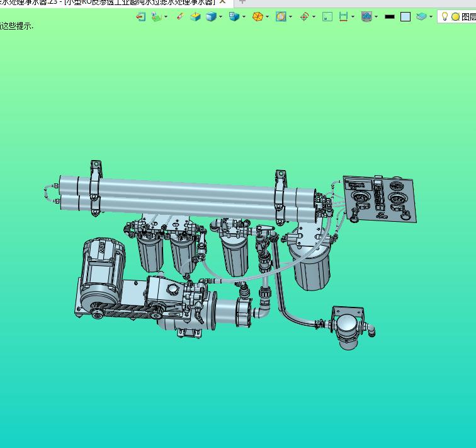Click the monitor display image icon

pyautogui.click(x=366, y=17)
